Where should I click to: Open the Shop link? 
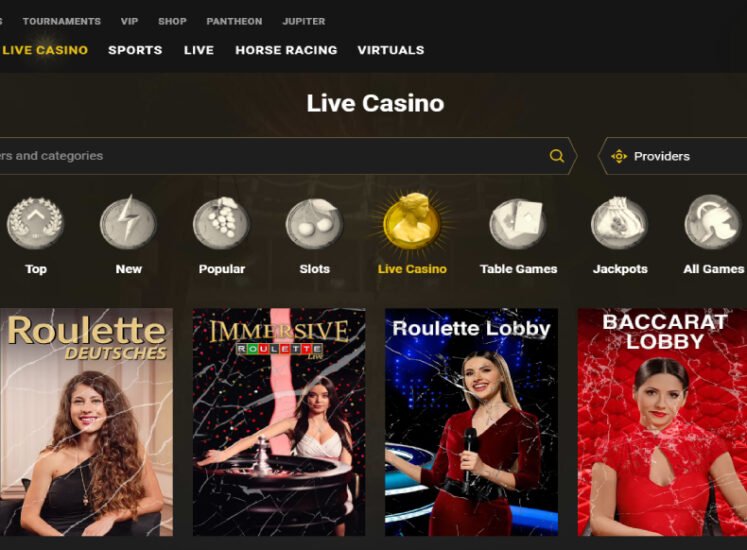coord(172,21)
